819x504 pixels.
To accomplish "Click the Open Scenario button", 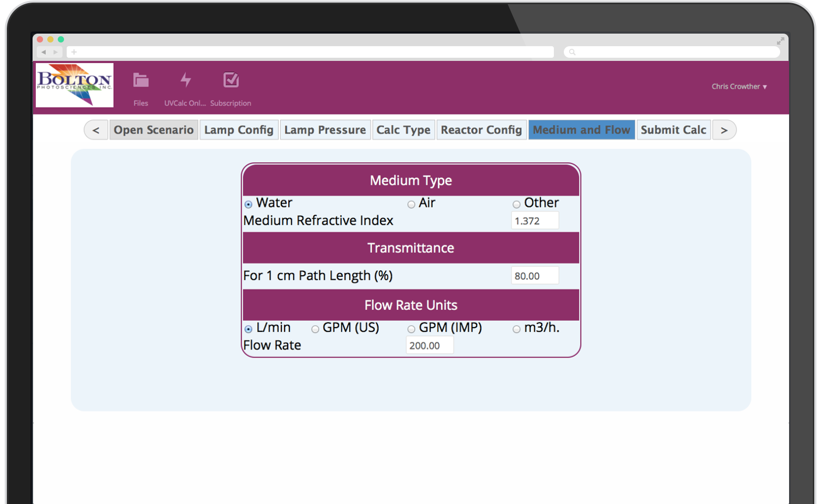I will tap(154, 130).
